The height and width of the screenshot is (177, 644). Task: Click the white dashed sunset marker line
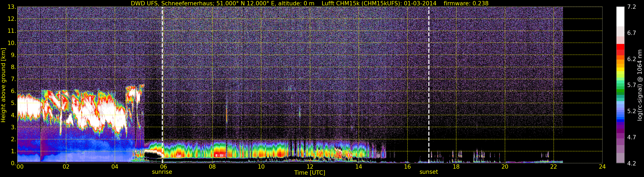[x=429, y=85]
